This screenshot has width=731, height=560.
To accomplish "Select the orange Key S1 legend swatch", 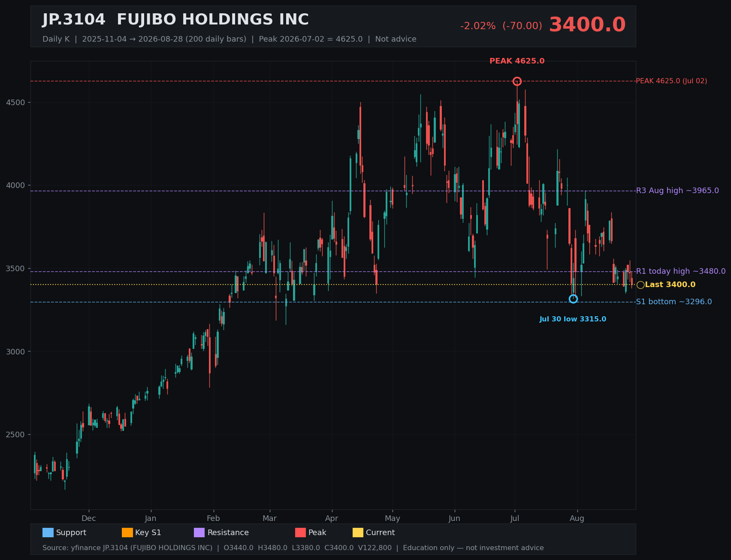I will click(127, 533).
